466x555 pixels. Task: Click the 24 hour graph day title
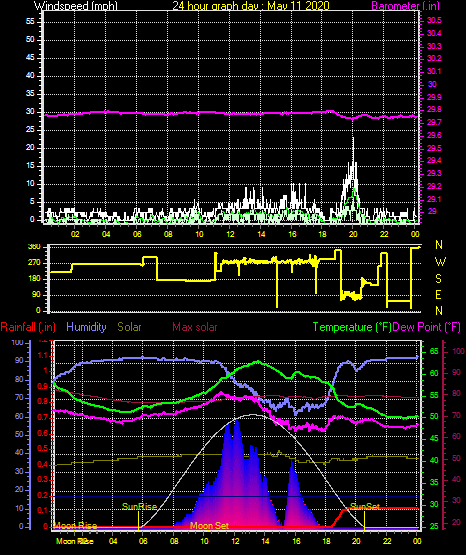click(251, 6)
